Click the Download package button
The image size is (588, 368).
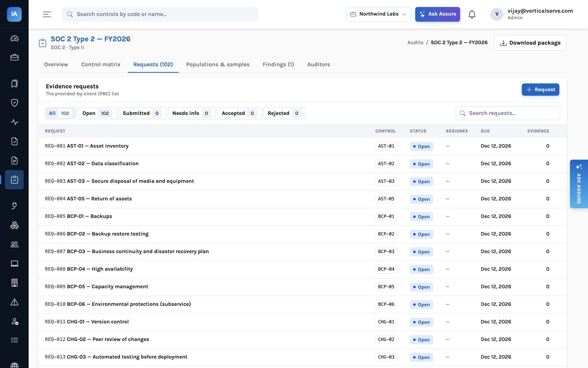coord(530,43)
